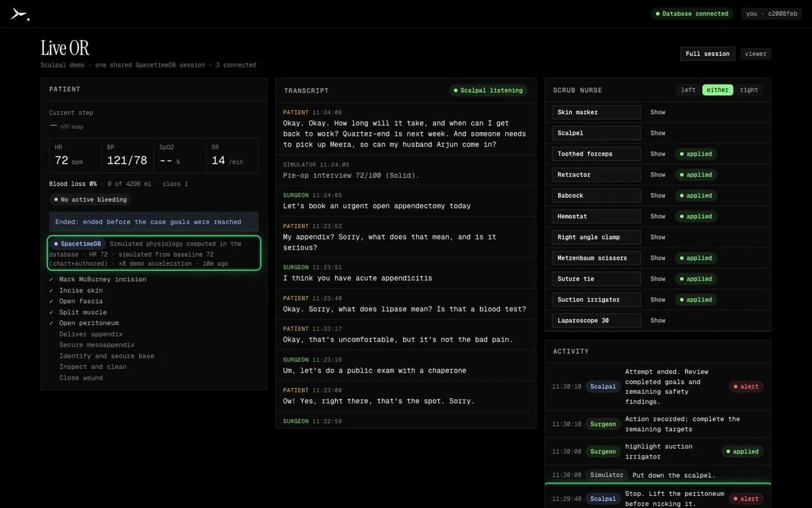
Task: Click the 'applied' badge beside Hemostat
Action: point(696,217)
